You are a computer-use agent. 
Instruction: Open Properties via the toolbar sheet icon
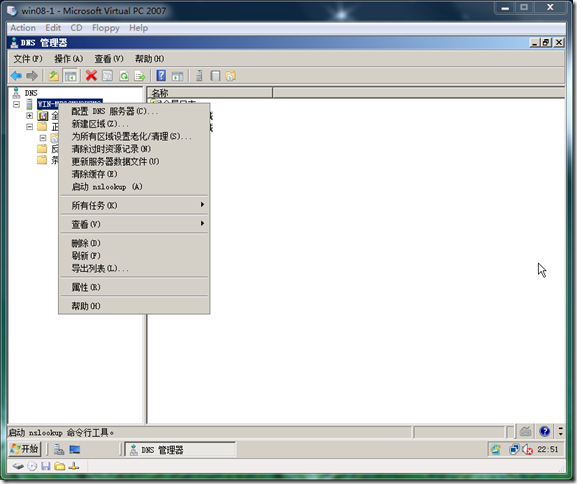[x=107, y=76]
